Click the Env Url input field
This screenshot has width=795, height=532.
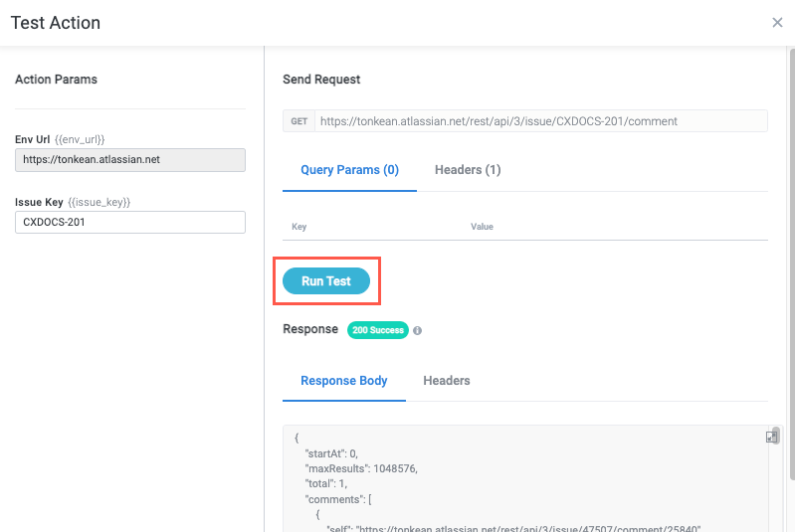tap(130, 159)
